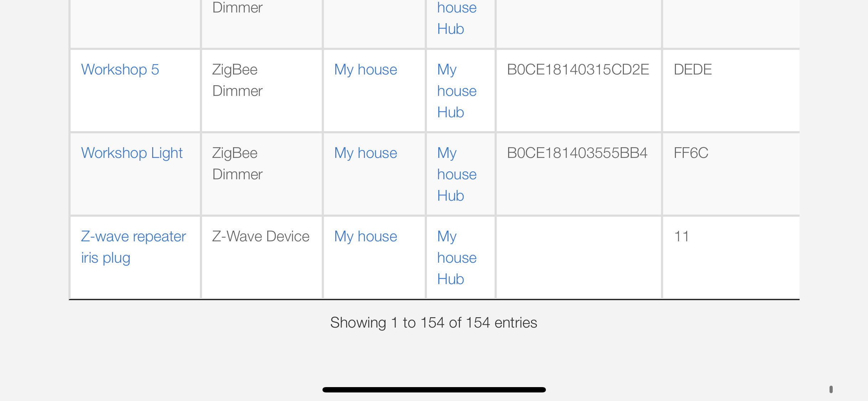Open My house Hub link in Z-wave repeater row
This screenshot has width=868, height=401.
click(x=457, y=258)
